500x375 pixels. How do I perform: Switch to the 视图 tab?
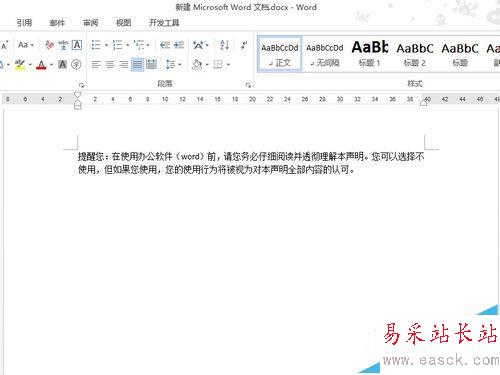pyautogui.click(x=123, y=23)
